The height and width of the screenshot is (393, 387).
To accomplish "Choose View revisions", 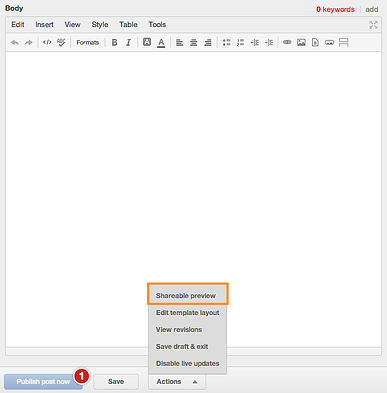I will coord(188,329).
